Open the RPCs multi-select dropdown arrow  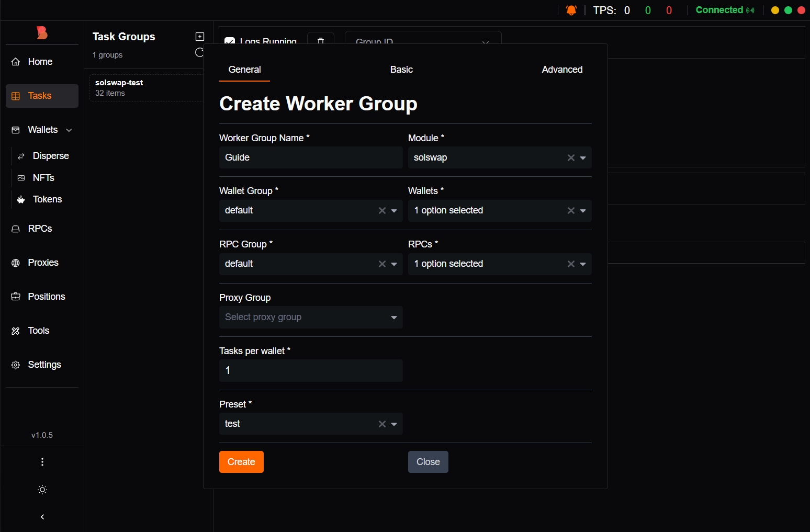tap(583, 264)
